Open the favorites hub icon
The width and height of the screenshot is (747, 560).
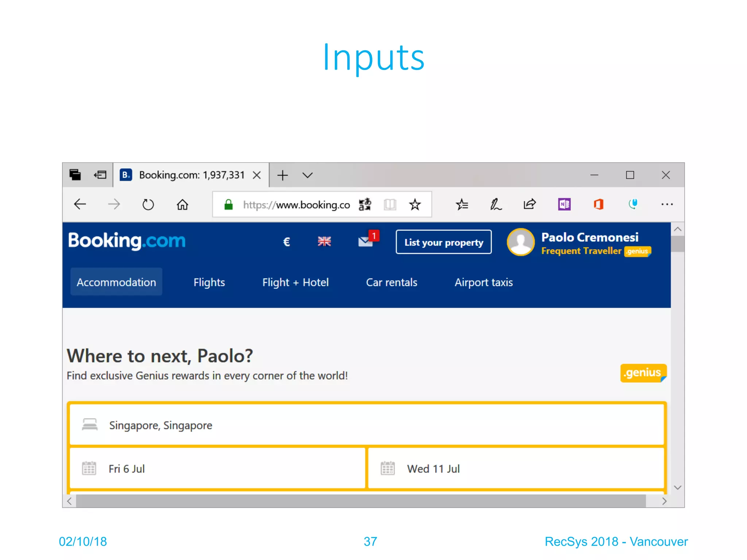click(462, 205)
